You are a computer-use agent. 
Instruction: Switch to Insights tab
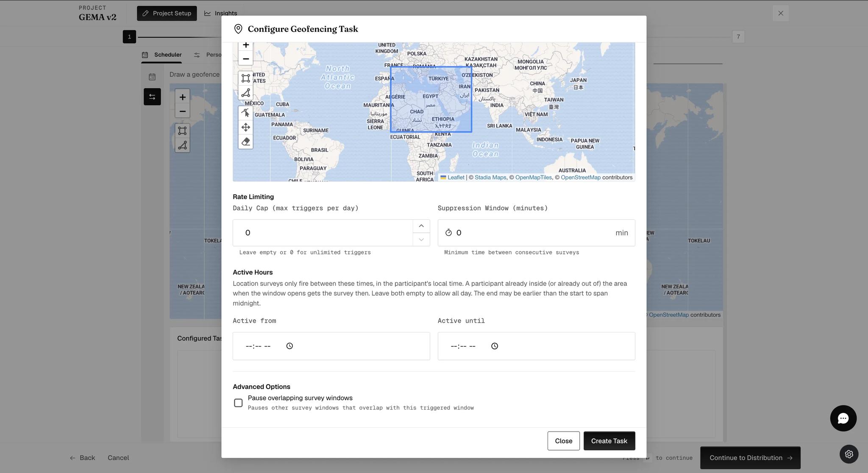tap(220, 13)
